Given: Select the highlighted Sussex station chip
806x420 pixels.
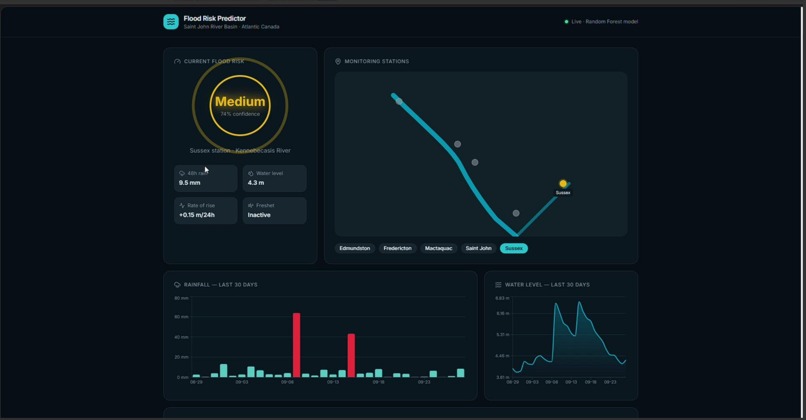Looking at the screenshot, I should 514,248.
